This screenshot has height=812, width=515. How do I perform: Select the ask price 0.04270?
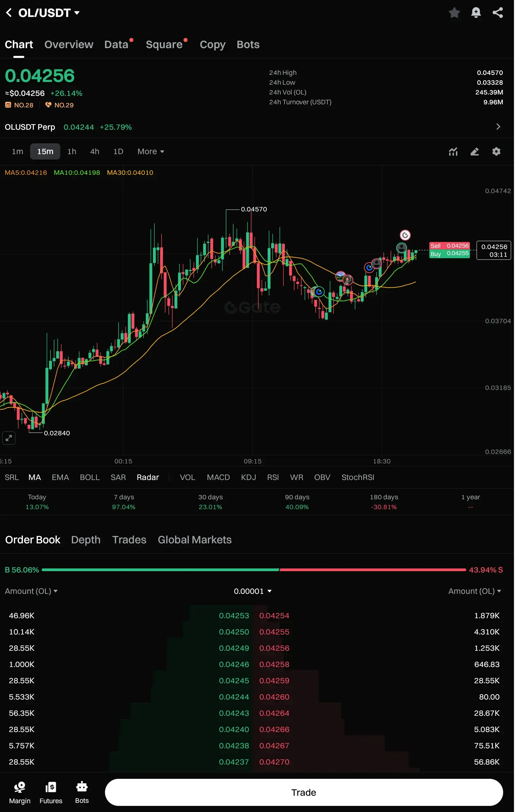(x=274, y=762)
